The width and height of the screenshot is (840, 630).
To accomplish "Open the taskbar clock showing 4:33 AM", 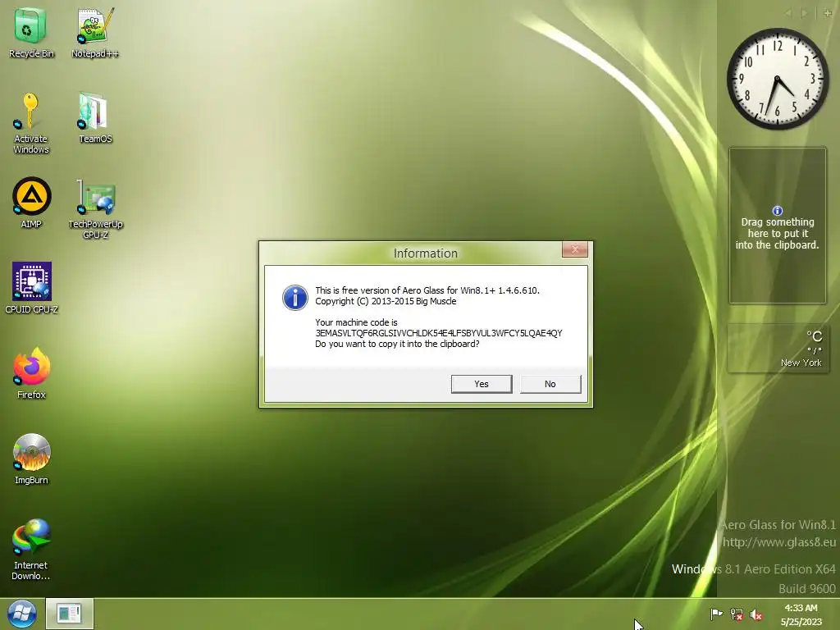I will 801,614.
